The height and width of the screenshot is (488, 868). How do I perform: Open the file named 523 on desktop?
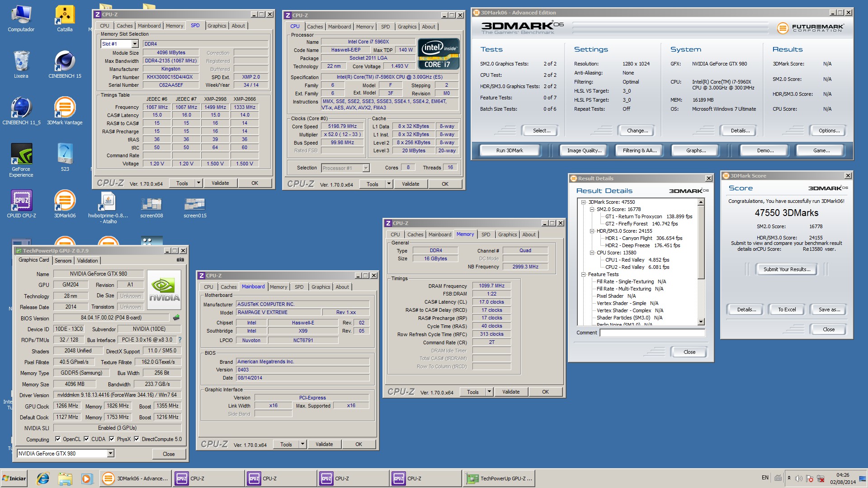click(65, 158)
